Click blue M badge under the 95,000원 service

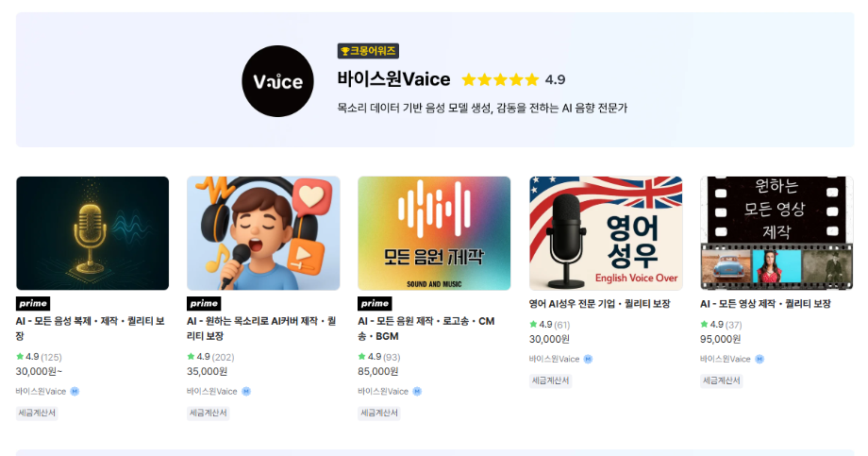(759, 359)
